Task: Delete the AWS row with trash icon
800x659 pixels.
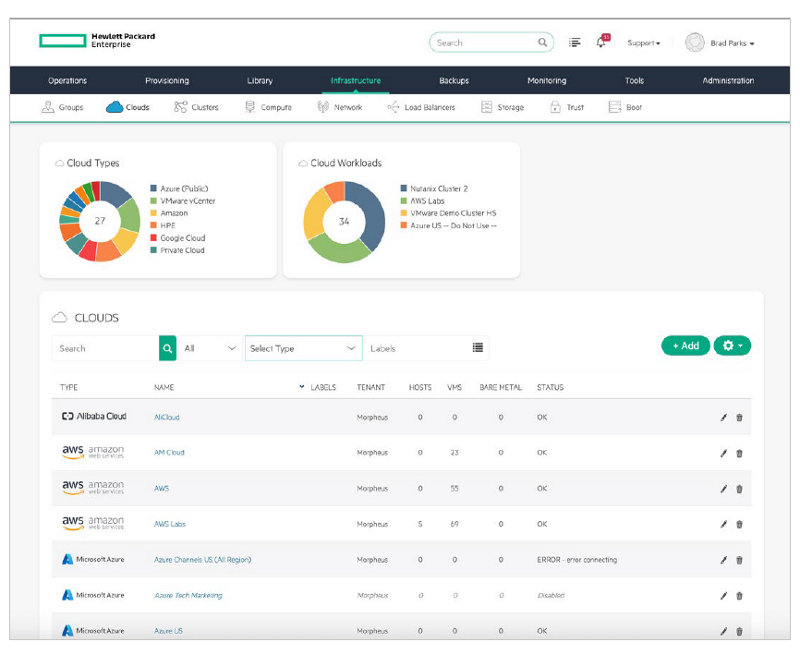Action: [739, 489]
